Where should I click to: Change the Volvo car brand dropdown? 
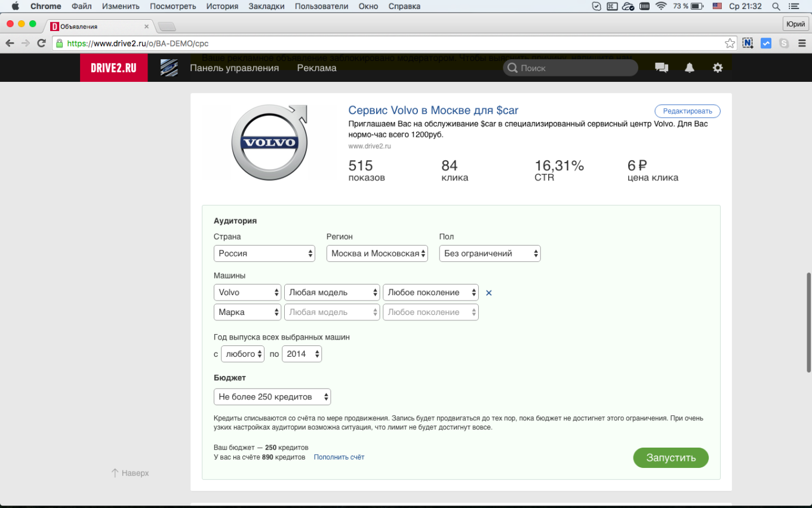point(247,292)
